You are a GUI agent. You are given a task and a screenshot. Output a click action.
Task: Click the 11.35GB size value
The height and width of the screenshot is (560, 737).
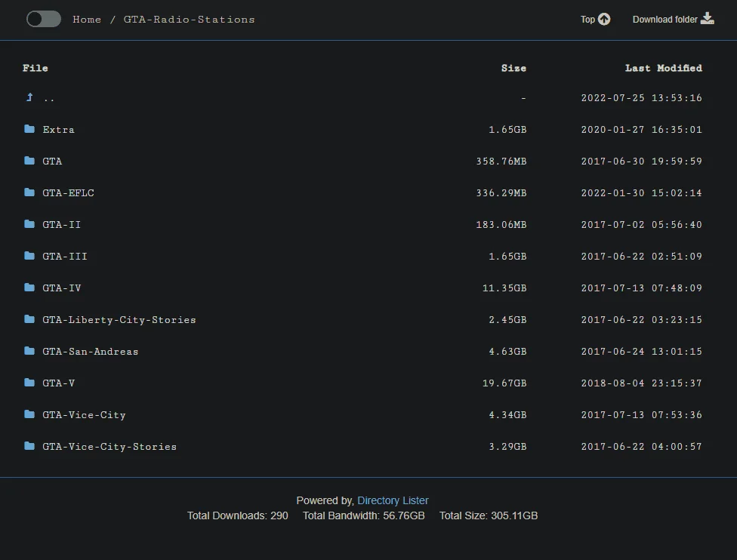click(504, 288)
